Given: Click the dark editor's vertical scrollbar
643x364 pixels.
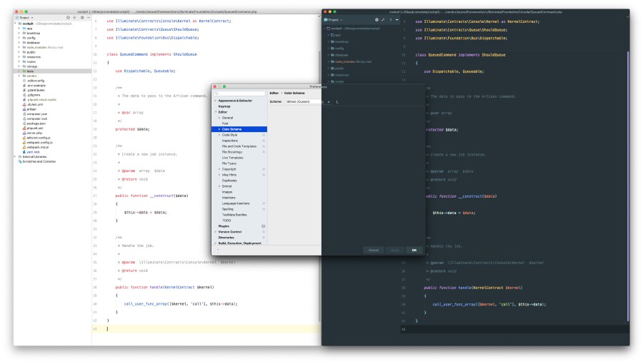Looking at the screenshot, I should pyautogui.click(x=628, y=186).
